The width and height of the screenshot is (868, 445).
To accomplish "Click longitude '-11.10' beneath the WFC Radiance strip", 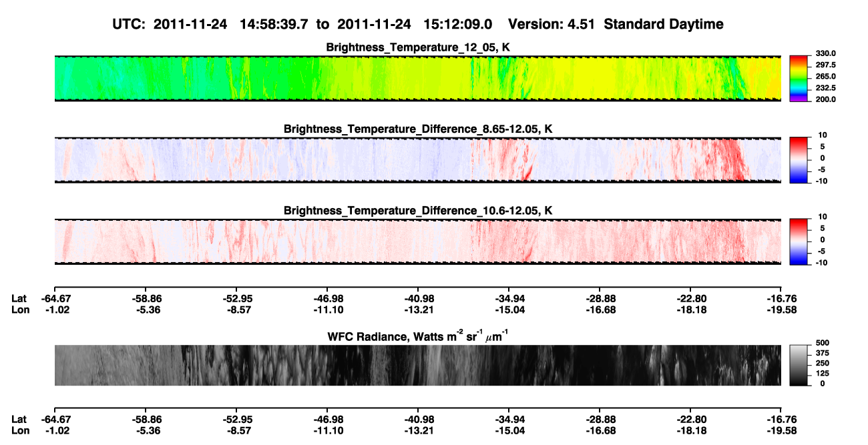I will coord(327,430).
